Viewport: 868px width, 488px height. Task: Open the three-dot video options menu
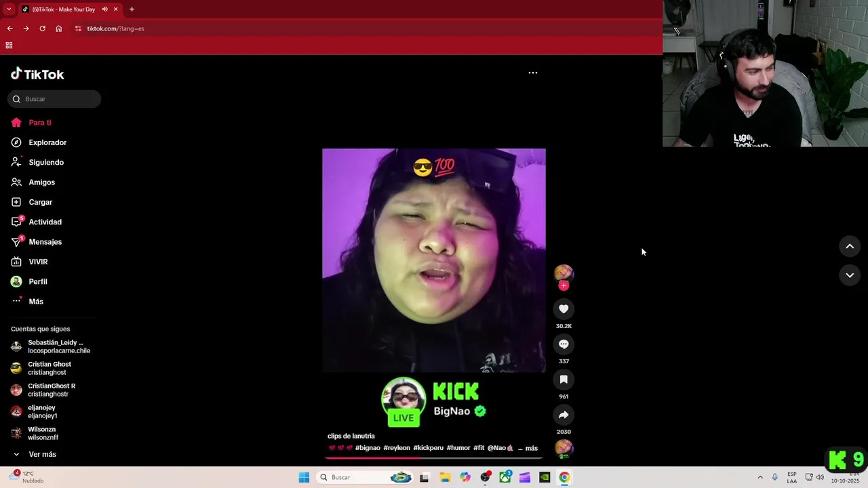pyautogui.click(x=533, y=73)
